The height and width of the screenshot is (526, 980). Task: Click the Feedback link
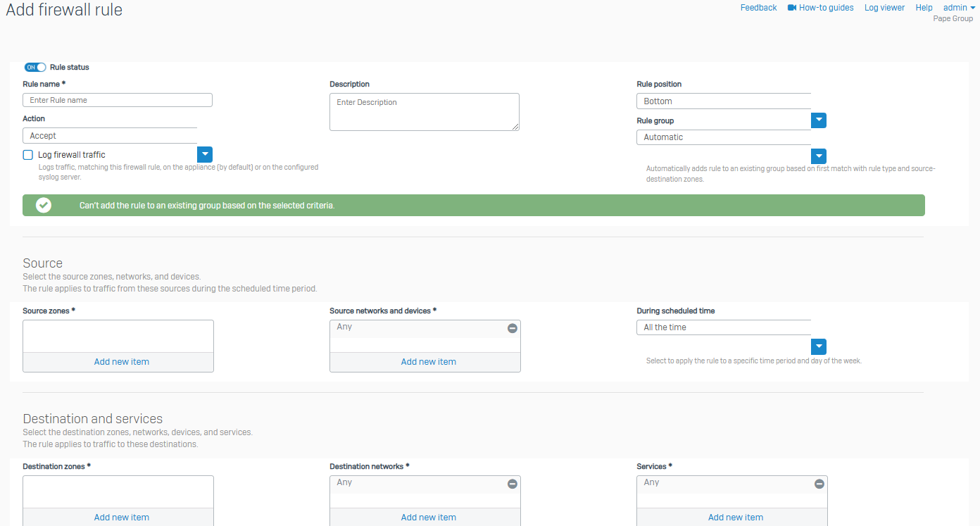tap(758, 8)
